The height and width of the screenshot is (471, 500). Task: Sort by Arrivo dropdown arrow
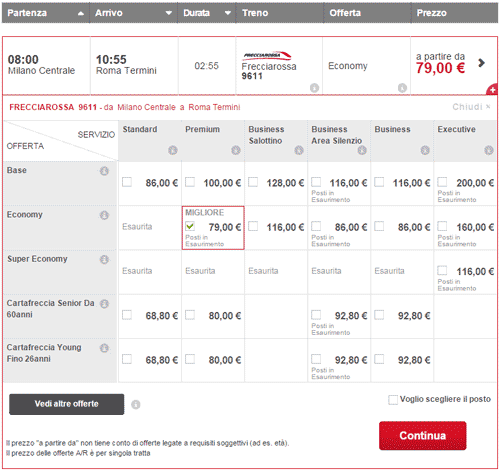click(x=169, y=13)
